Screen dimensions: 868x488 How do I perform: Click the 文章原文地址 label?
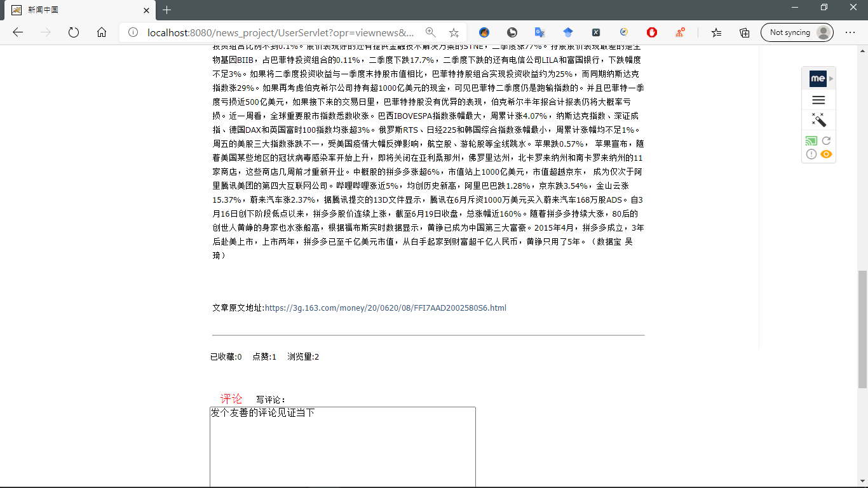click(x=238, y=308)
